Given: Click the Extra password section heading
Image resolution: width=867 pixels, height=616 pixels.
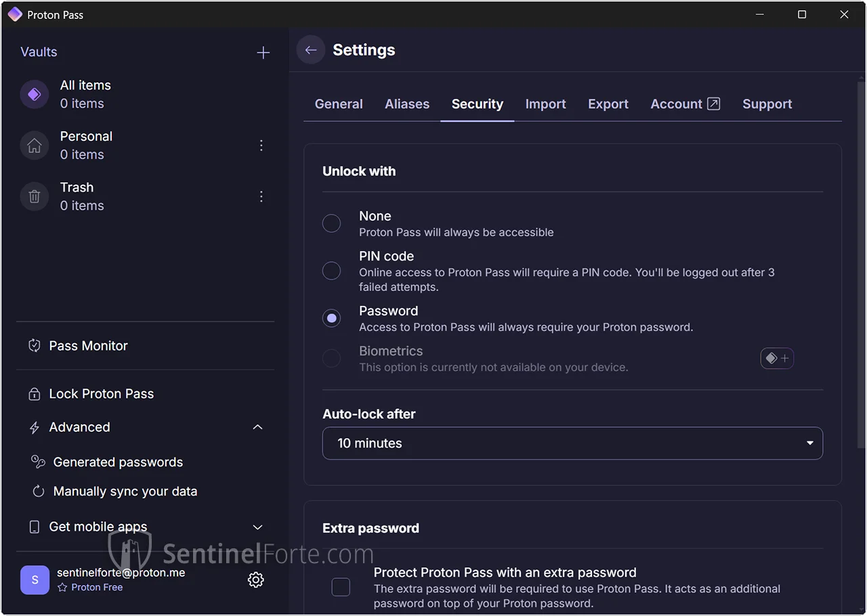Looking at the screenshot, I should click(x=371, y=528).
